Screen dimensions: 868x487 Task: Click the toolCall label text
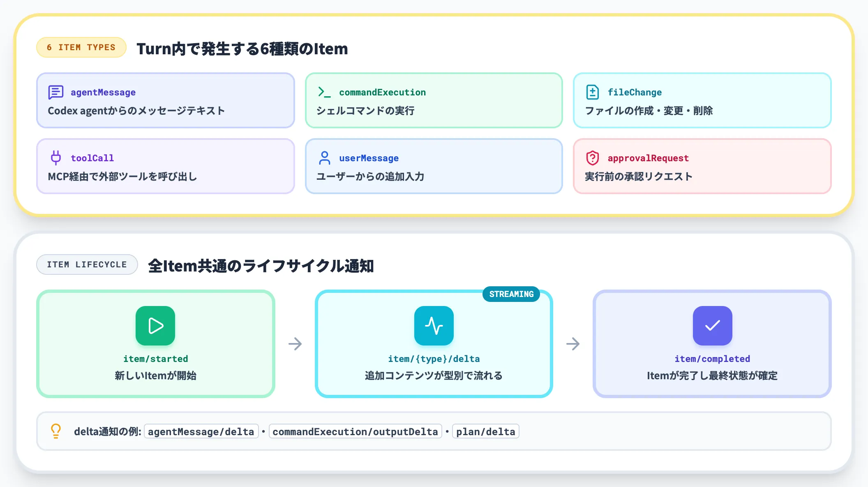92,158
